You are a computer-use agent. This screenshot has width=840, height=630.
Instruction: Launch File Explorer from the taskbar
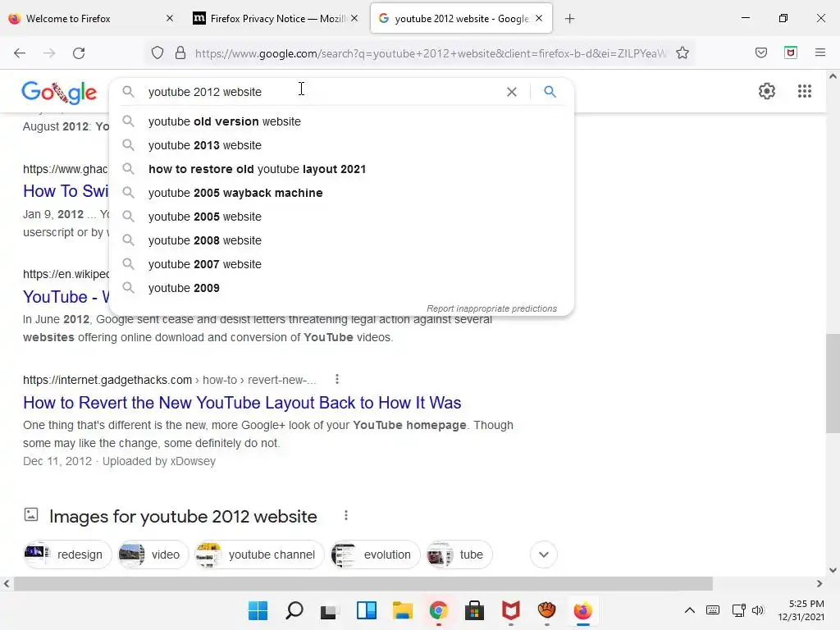coord(402,610)
